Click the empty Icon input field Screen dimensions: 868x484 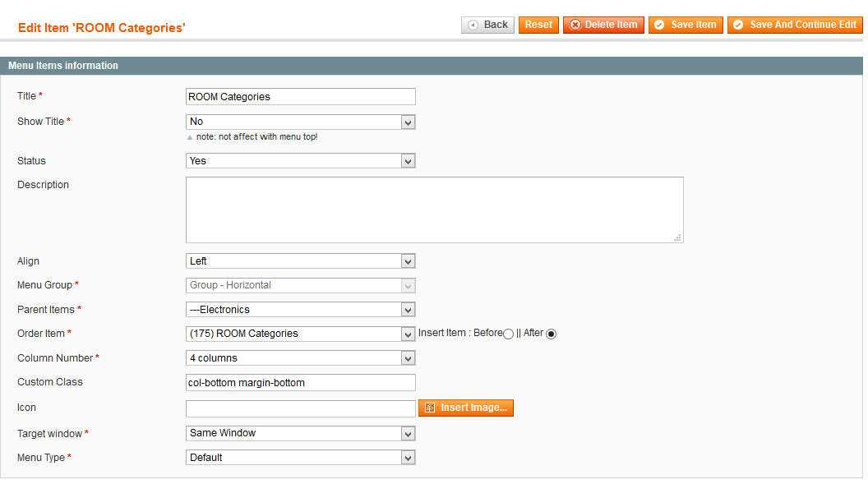(x=301, y=408)
